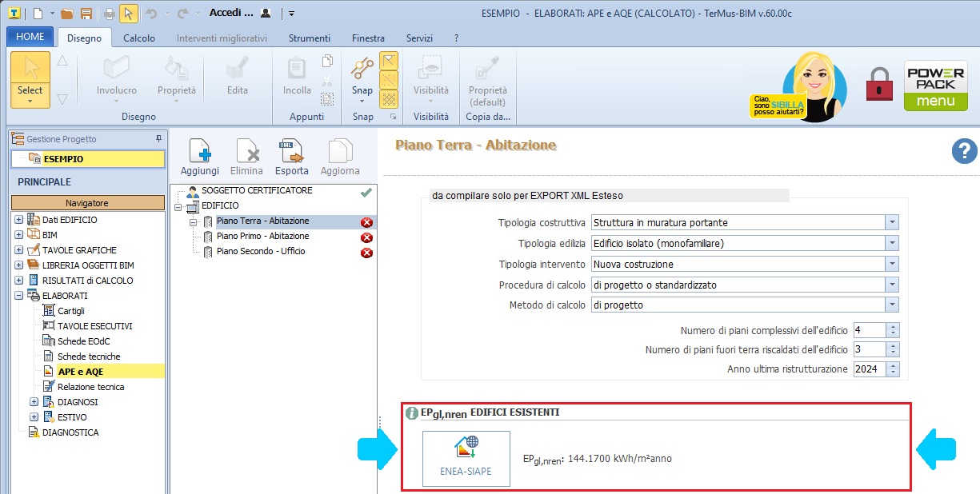Open the blue help question mark
This screenshot has width=980, height=494.
coord(965,150)
